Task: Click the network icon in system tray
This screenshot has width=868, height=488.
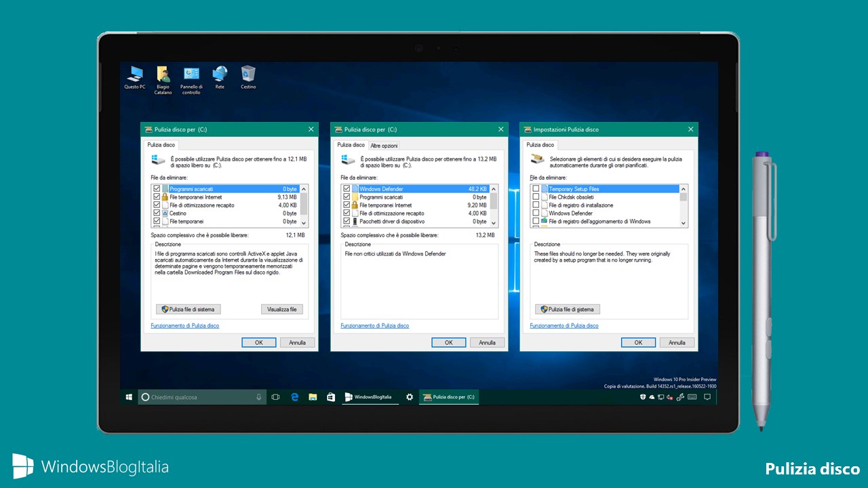Action: click(661, 397)
